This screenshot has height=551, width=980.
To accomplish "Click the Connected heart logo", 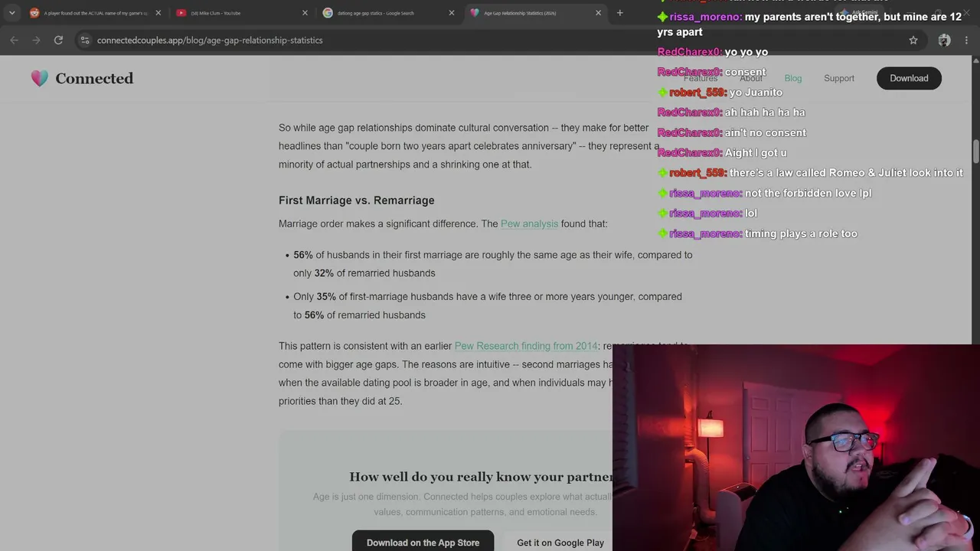I will click(x=40, y=78).
